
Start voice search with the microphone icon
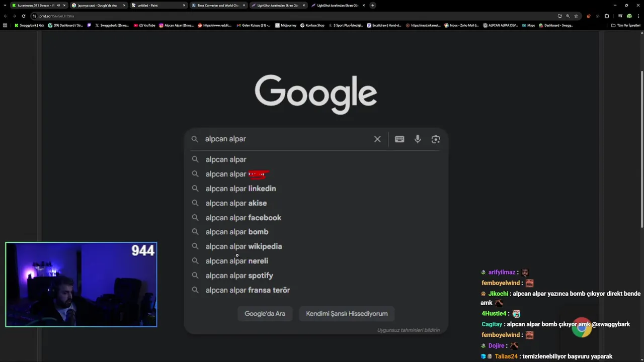tap(418, 139)
